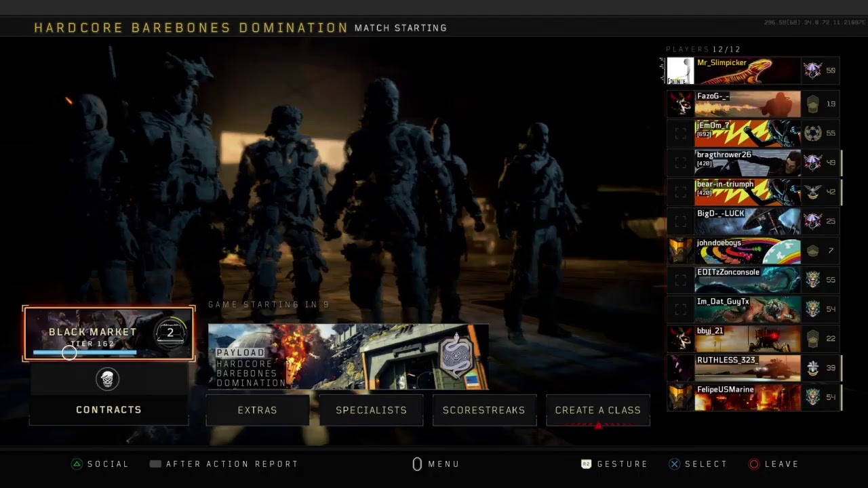Click the empty emblem placeholder for EDITzZonconsole
The width and height of the screenshot is (868, 488).
(681, 280)
